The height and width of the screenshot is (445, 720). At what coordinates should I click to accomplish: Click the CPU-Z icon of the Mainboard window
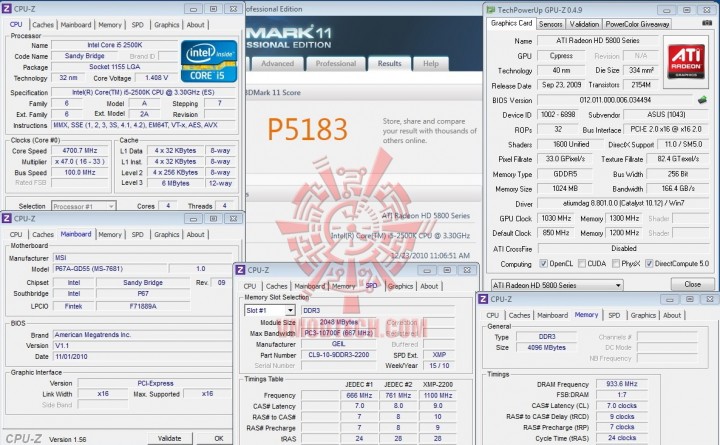pos(7,218)
